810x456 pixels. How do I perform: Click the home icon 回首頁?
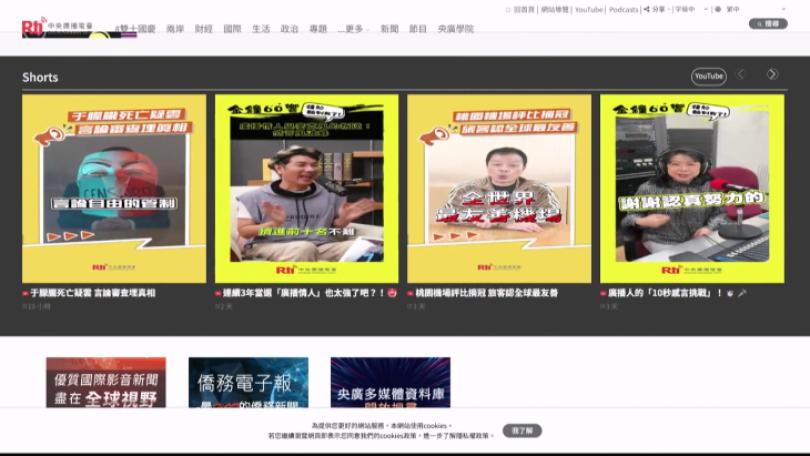521,9
